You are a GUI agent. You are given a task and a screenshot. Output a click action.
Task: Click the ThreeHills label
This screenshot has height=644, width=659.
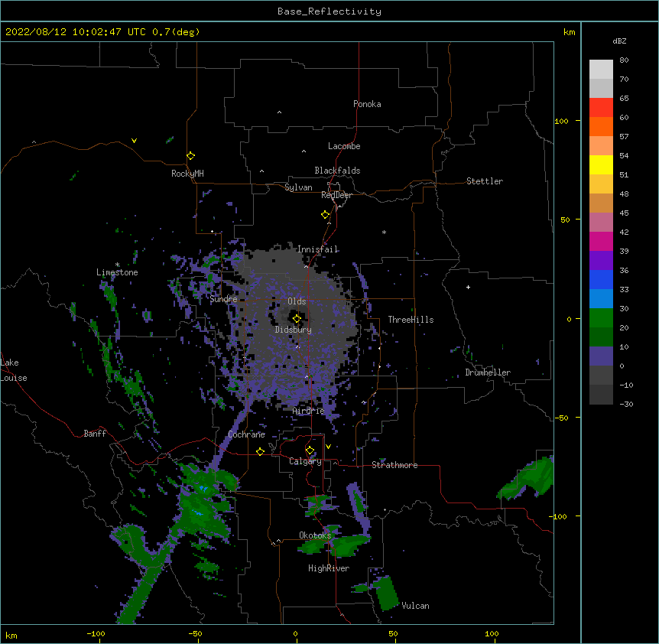[411, 320]
